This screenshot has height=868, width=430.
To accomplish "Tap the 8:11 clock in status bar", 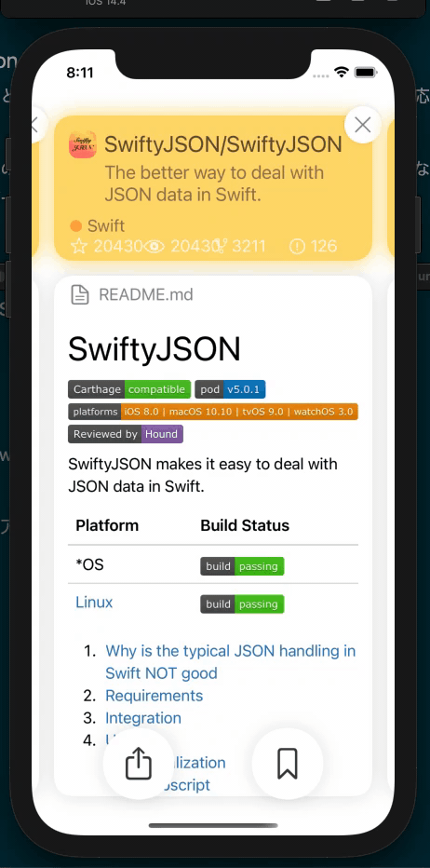I will pyautogui.click(x=80, y=73).
